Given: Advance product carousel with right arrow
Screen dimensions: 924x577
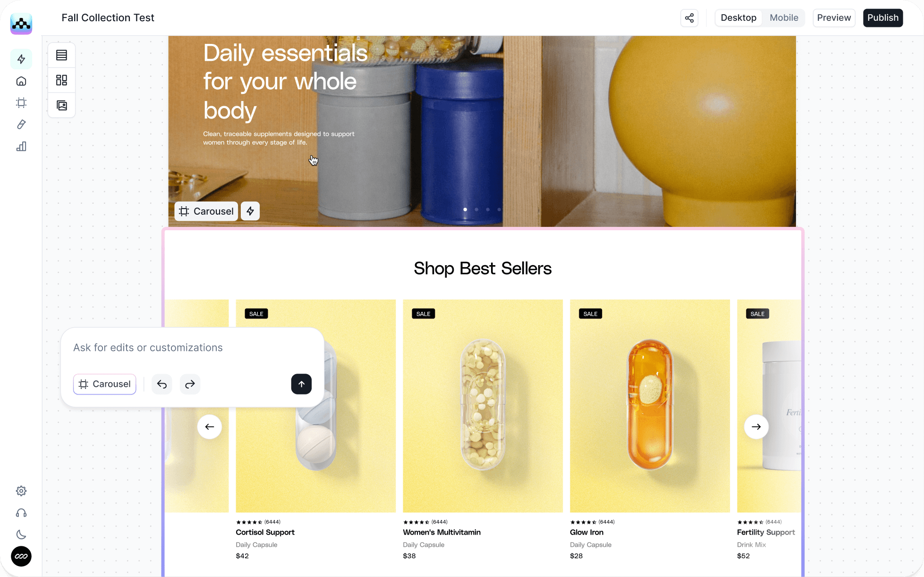Looking at the screenshot, I should tap(756, 426).
